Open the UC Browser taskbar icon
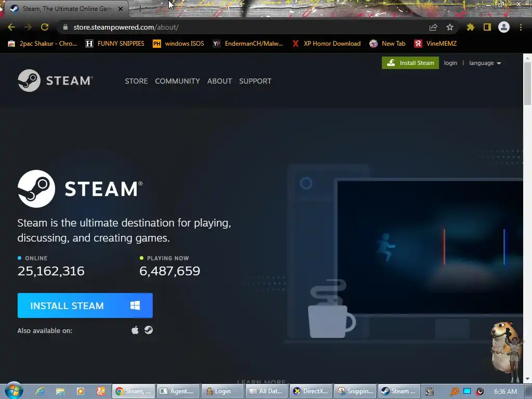The width and height of the screenshot is (532, 399). click(101, 391)
